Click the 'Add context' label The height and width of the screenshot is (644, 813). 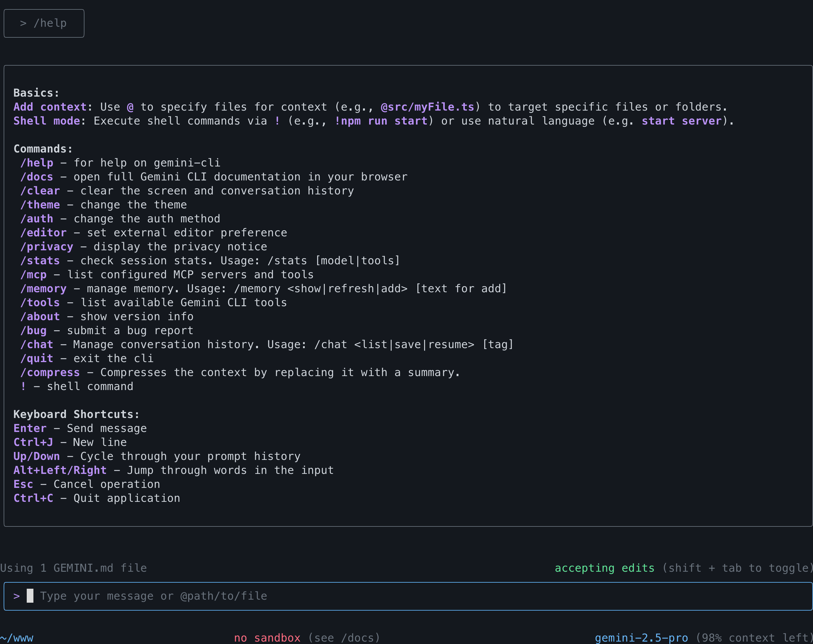pyautogui.click(x=50, y=107)
